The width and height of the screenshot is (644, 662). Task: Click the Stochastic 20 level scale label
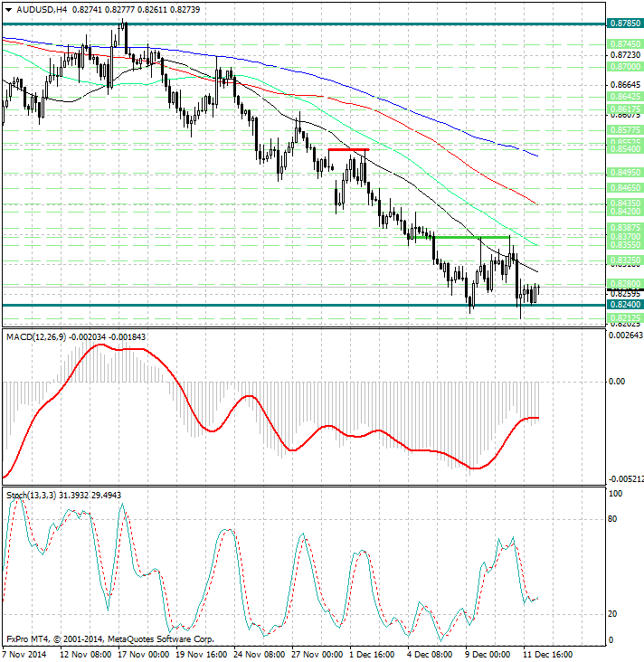coord(614,614)
